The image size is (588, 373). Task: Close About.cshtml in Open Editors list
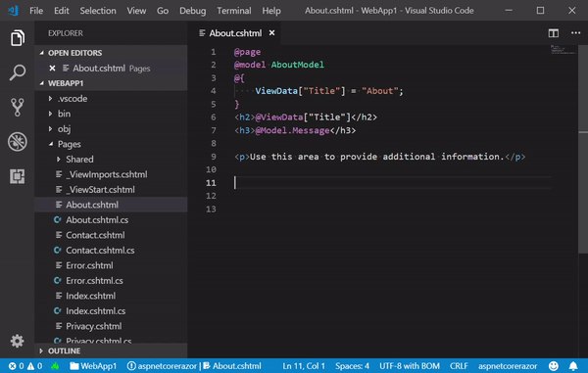pos(52,69)
